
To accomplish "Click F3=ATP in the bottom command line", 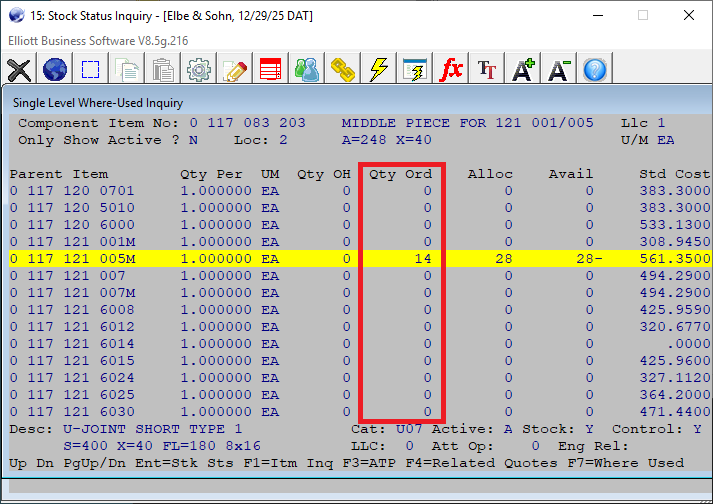I will [370, 462].
